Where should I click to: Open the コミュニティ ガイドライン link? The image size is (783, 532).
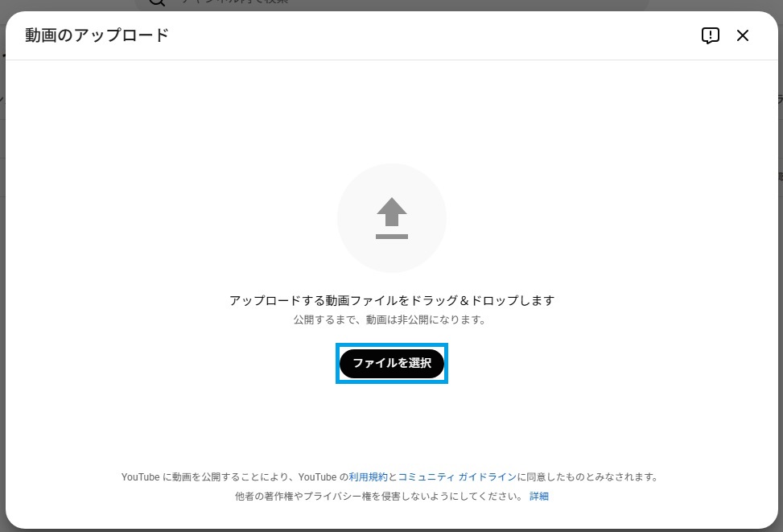pyautogui.click(x=457, y=477)
